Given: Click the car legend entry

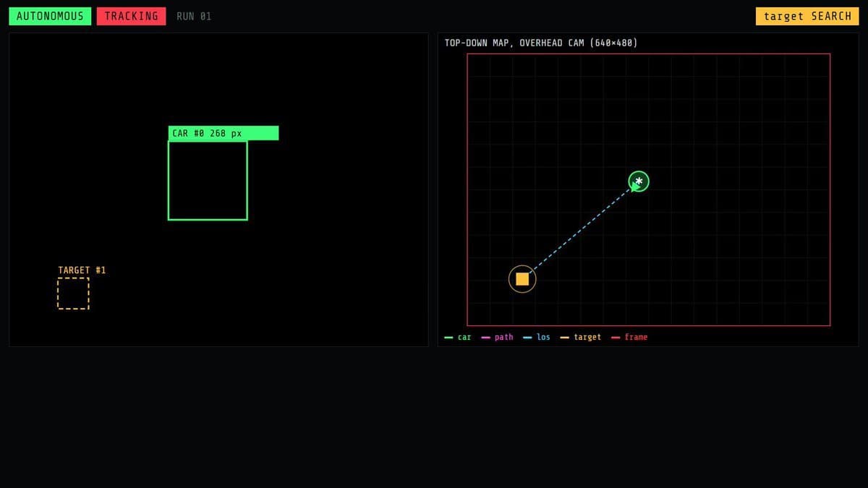Looking at the screenshot, I should [x=458, y=337].
